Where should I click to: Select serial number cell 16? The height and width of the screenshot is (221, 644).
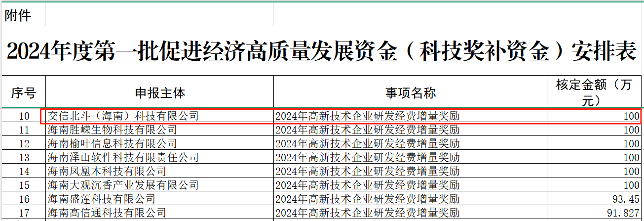tap(23, 199)
